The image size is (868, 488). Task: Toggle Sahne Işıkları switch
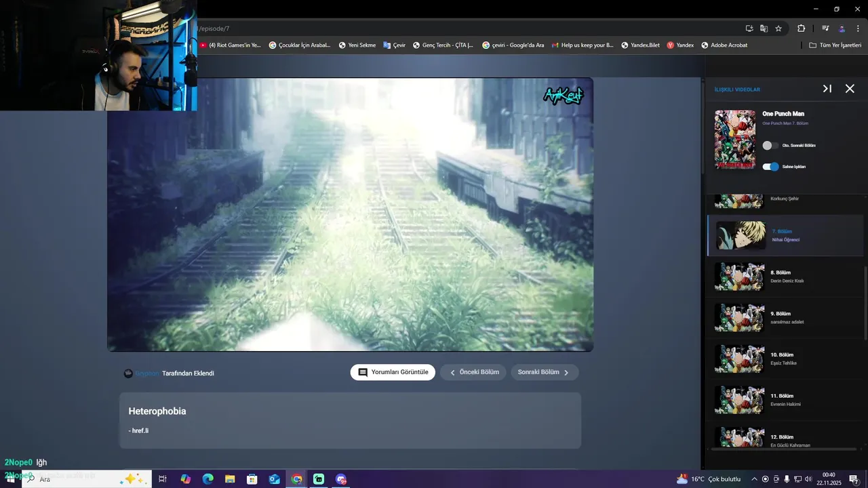tap(770, 167)
